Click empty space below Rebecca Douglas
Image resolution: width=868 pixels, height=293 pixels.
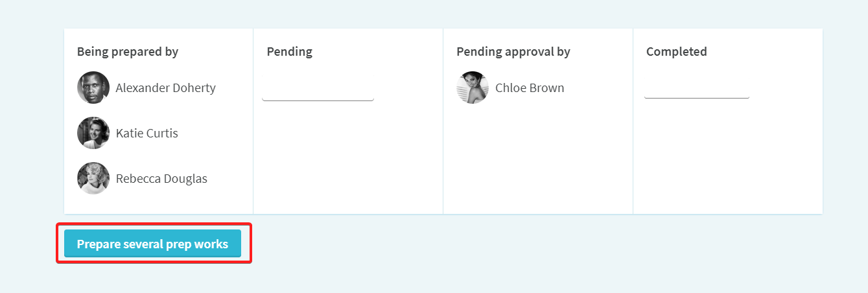pyautogui.click(x=159, y=204)
